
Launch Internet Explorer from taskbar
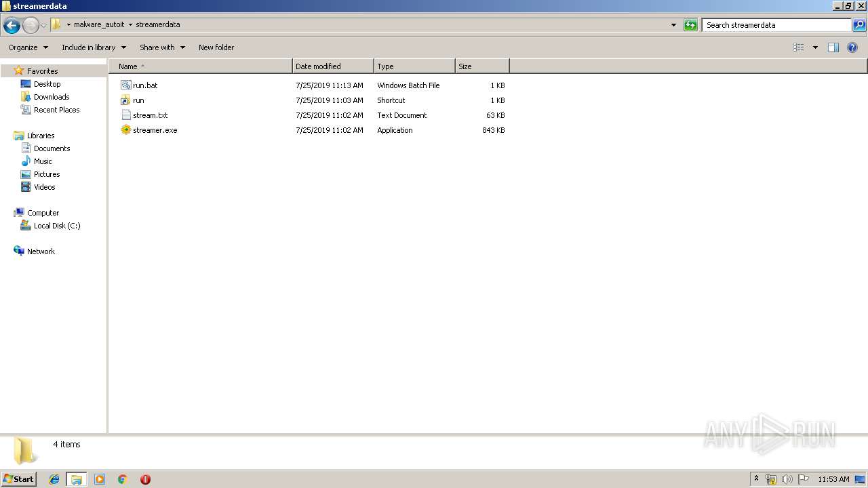pyautogui.click(x=55, y=479)
